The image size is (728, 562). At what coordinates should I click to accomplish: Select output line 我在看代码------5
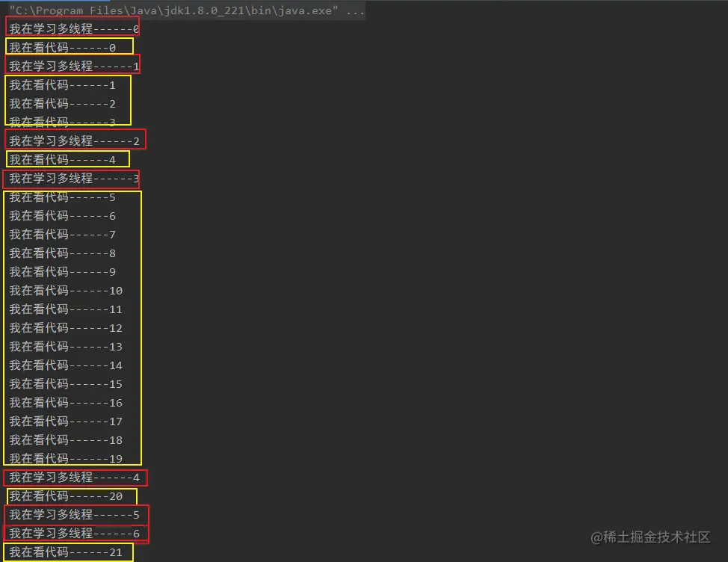[63, 197]
